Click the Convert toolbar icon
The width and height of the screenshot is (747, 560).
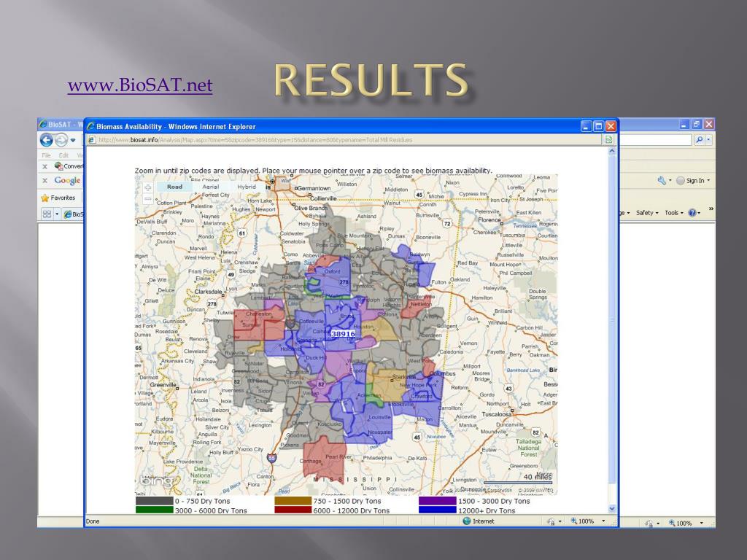pos(58,166)
